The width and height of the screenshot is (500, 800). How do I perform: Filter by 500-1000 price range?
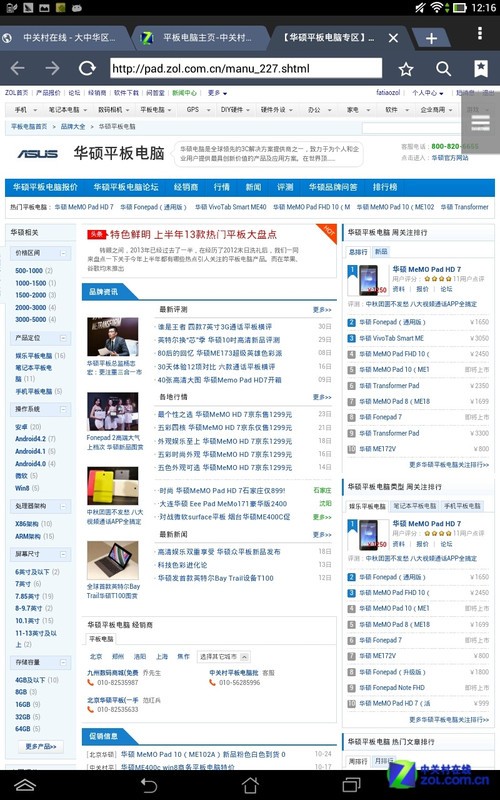click(29, 271)
